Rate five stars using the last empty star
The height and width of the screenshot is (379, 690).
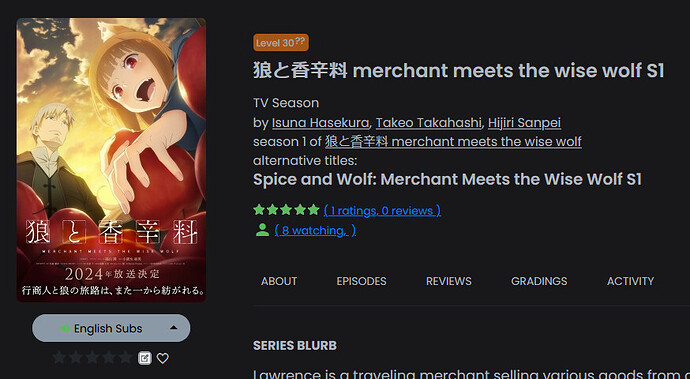coord(125,357)
